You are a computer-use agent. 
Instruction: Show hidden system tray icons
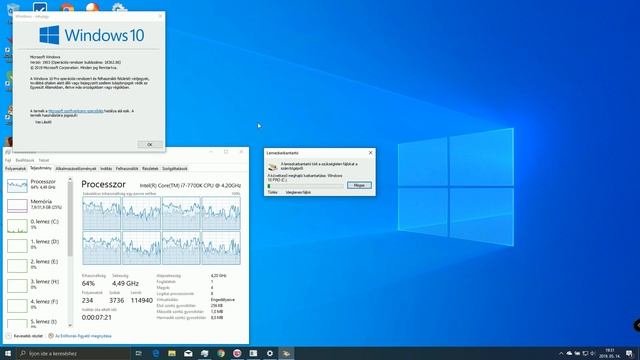tap(561, 353)
